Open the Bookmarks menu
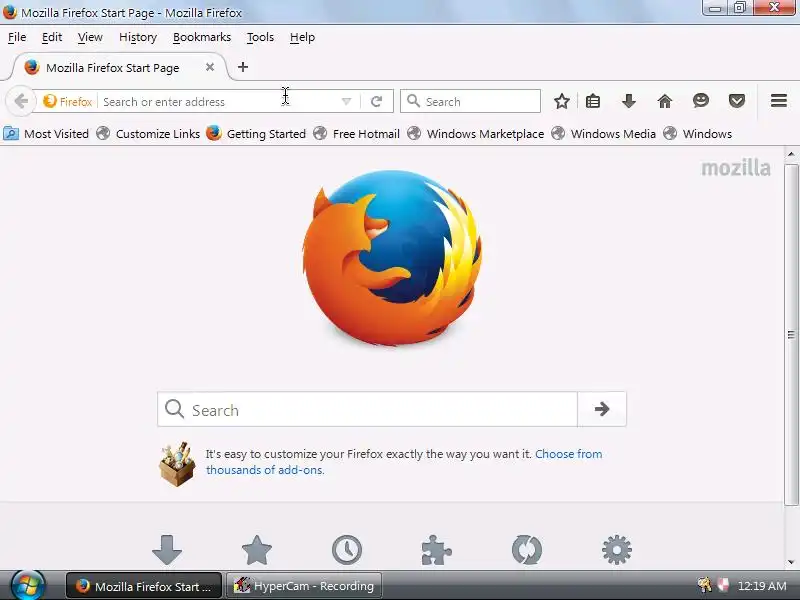 [x=202, y=37]
